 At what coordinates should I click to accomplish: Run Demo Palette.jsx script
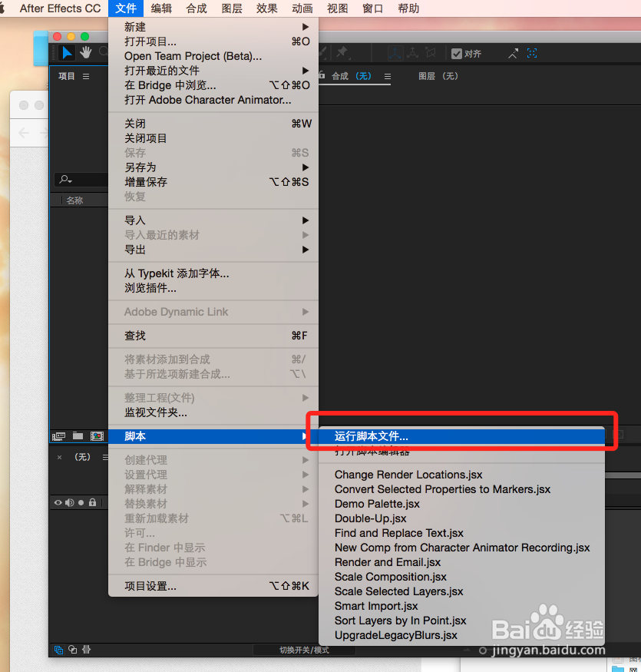click(462, 504)
